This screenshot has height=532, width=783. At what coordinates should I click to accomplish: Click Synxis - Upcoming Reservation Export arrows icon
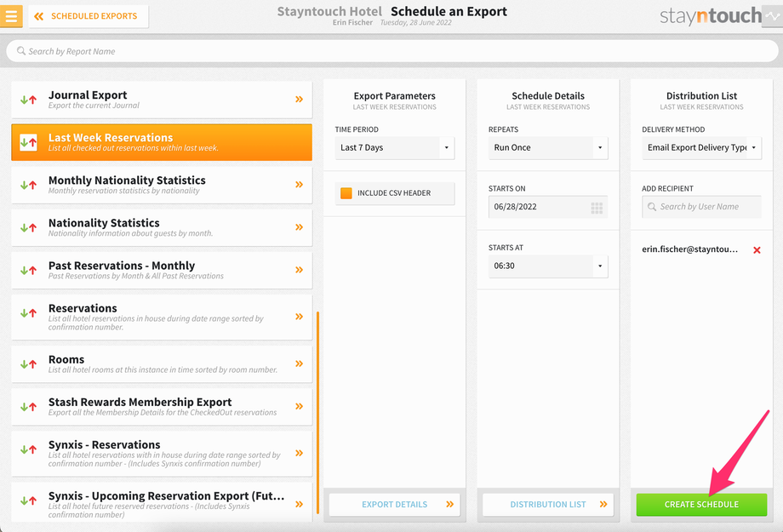[28, 501]
